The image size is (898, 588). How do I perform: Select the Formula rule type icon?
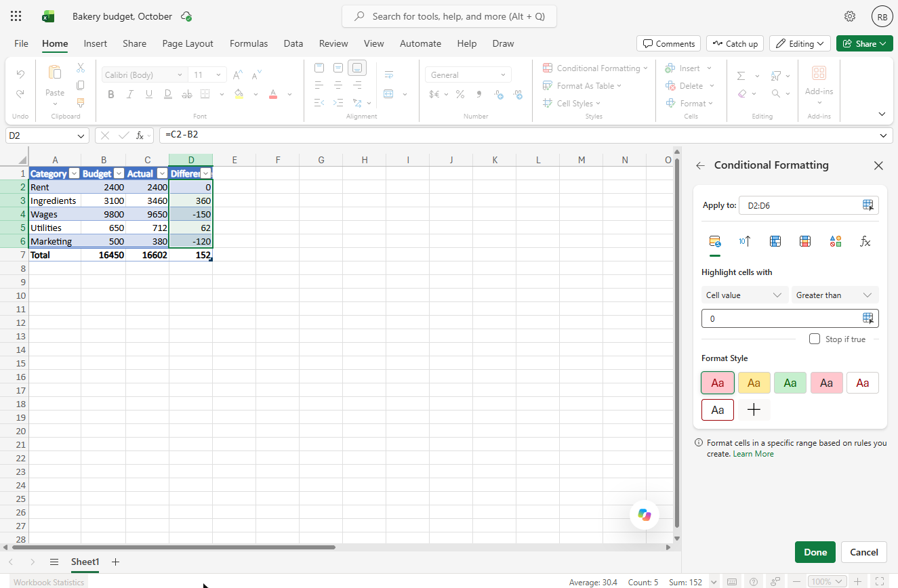point(865,241)
